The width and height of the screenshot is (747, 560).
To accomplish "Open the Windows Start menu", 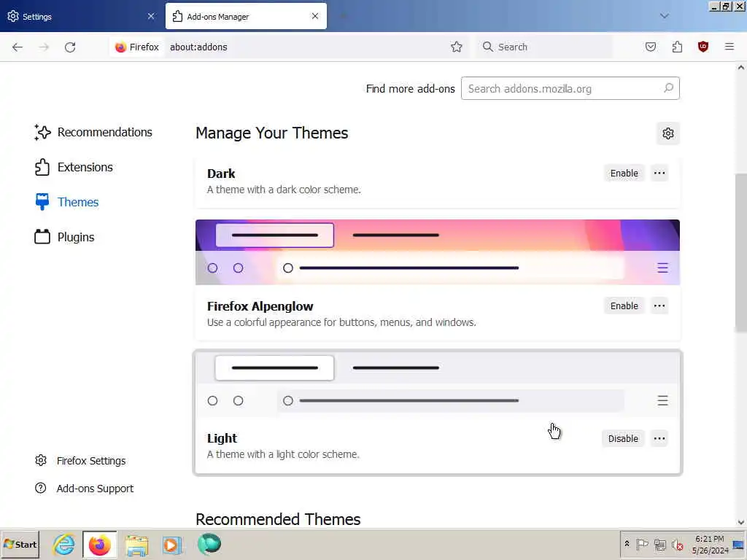I will [20, 544].
